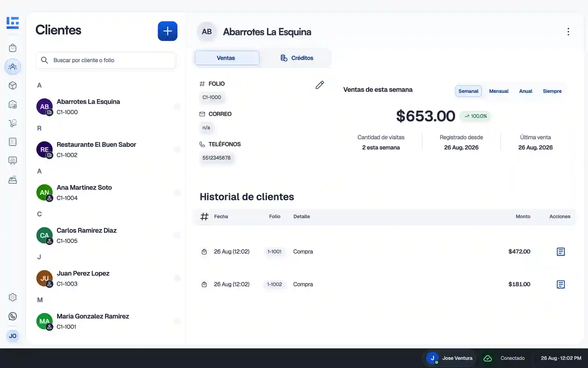Open the cash register icon in sidebar
Image resolution: width=588 pixels, height=368 pixels.
(13, 180)
